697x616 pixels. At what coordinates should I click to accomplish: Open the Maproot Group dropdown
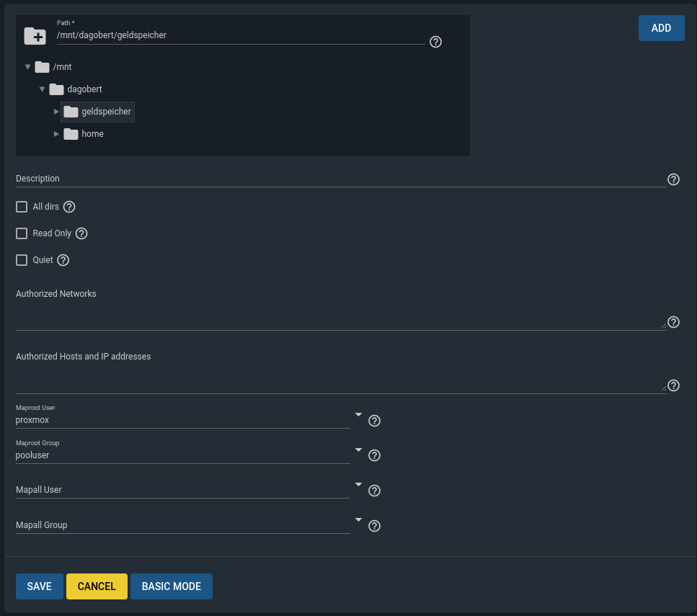358,449
